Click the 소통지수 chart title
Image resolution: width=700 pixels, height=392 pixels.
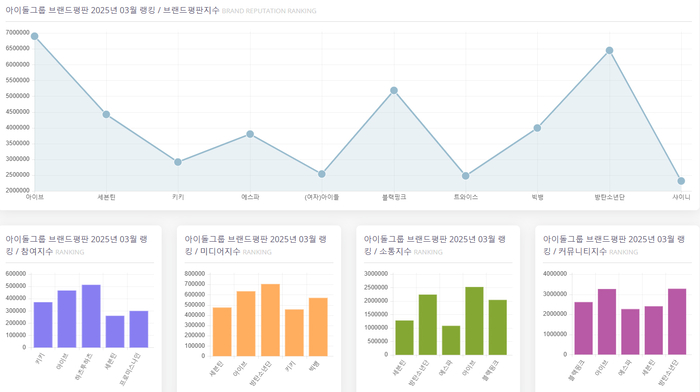(x=434, y=245)
